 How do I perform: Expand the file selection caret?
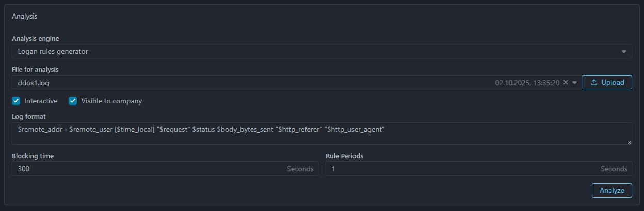pos(574,82)
